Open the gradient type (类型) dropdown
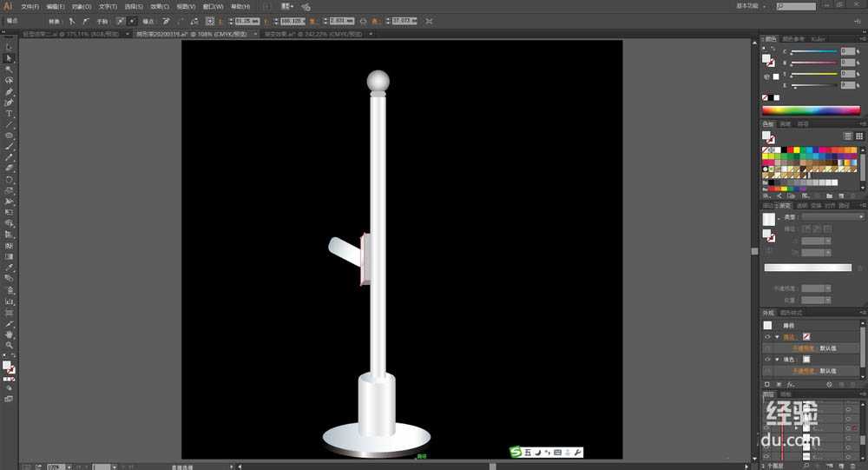868x470 pixels. (831, 216)
